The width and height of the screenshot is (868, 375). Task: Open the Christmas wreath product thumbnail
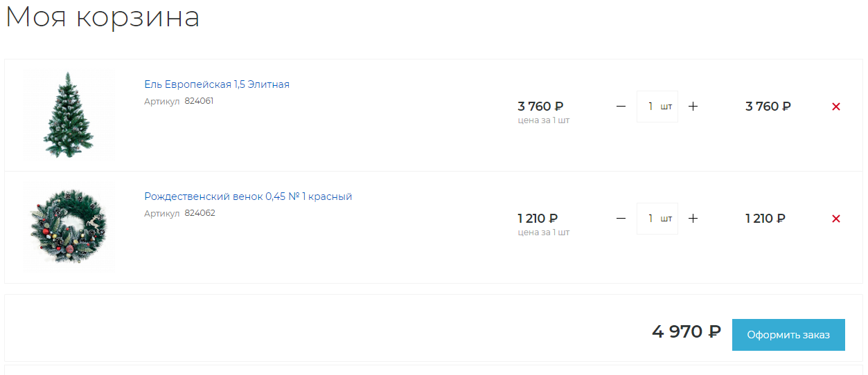click(x=68, y=227)
